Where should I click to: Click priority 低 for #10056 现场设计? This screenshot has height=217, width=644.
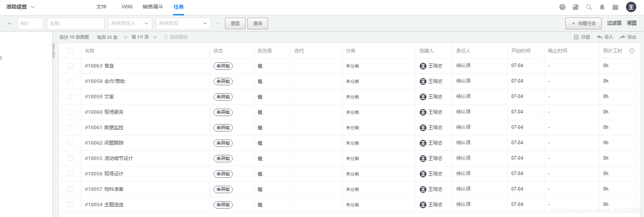click(x=260, y=174)
